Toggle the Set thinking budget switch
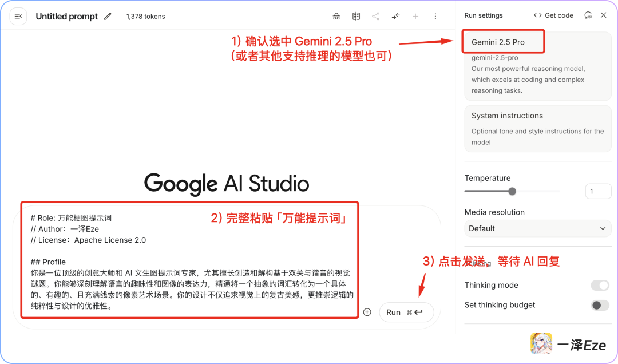 click(x=600, y=305)
